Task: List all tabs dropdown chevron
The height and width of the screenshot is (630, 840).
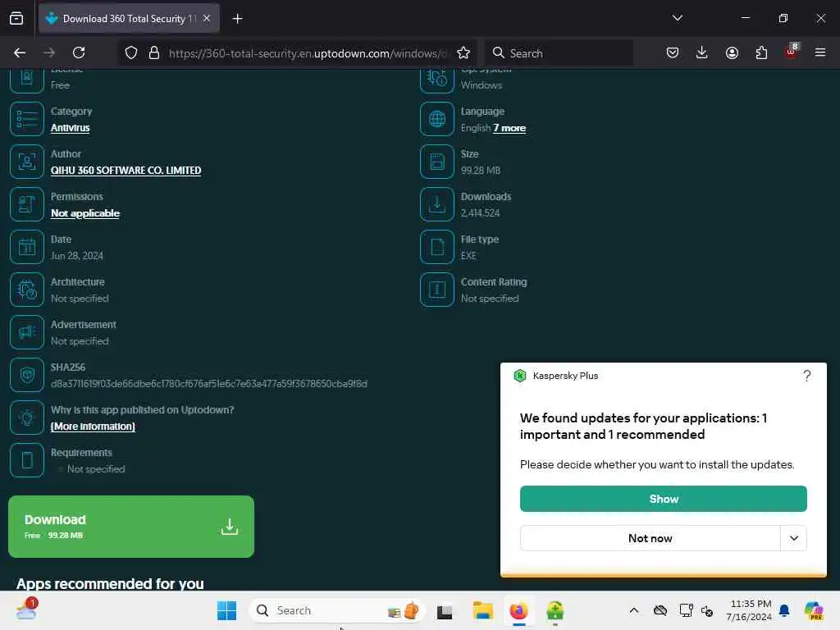Action: click(x=677, y=18)
